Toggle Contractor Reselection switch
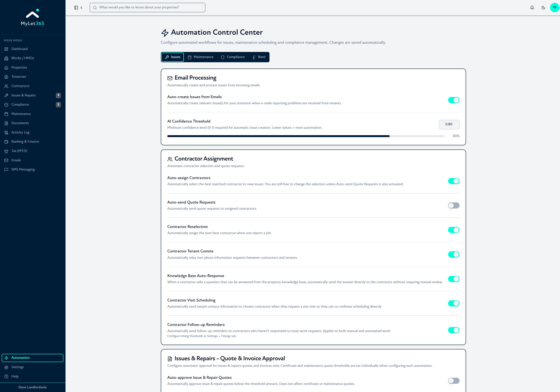The width and height of the screenshot is (560, 392). point(454,230)
